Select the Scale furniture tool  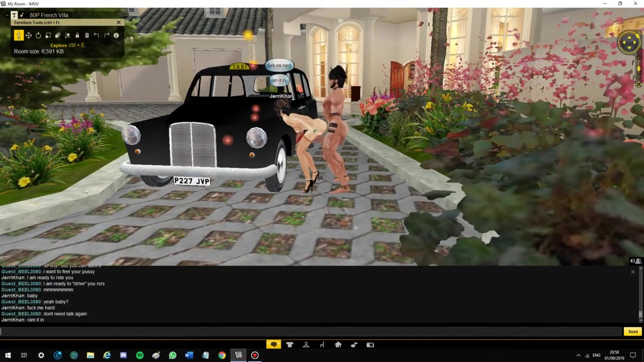tap(48, 35)
